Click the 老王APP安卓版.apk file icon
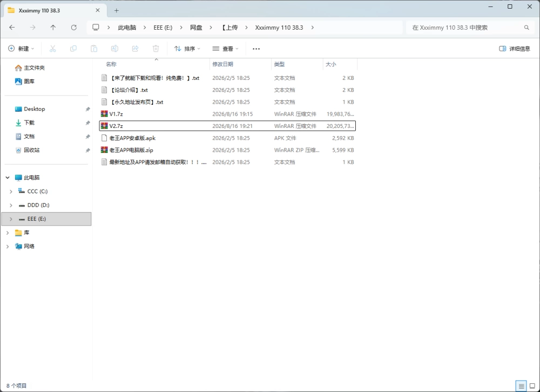This screenshot has height=392, width=540. tap(104, 138)
